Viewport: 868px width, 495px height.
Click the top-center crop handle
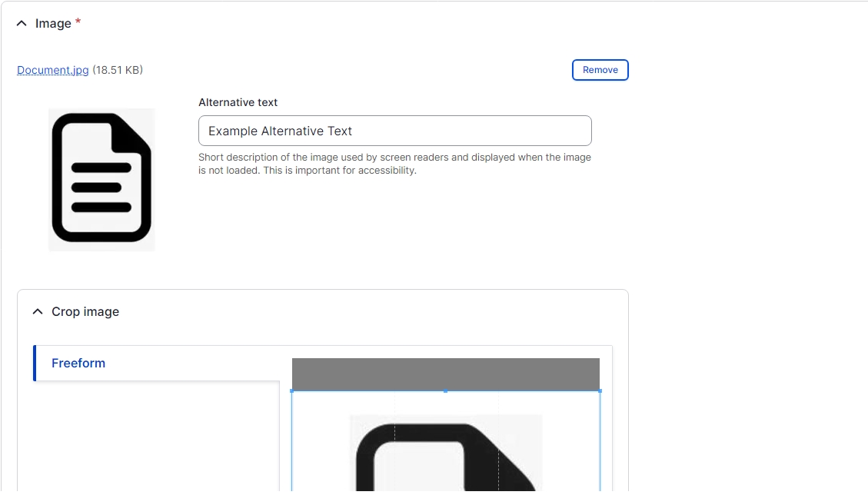446,391
